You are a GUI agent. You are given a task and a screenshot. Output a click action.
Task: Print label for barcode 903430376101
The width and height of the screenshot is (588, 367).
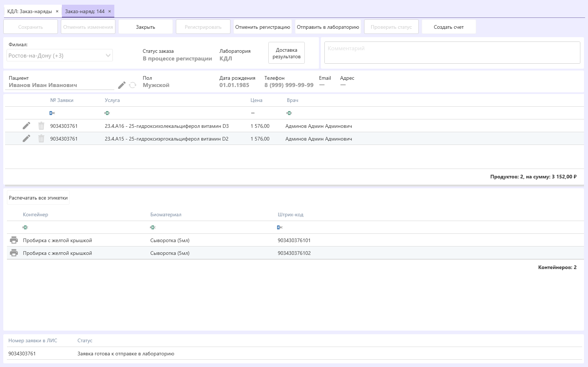(14, 240)
